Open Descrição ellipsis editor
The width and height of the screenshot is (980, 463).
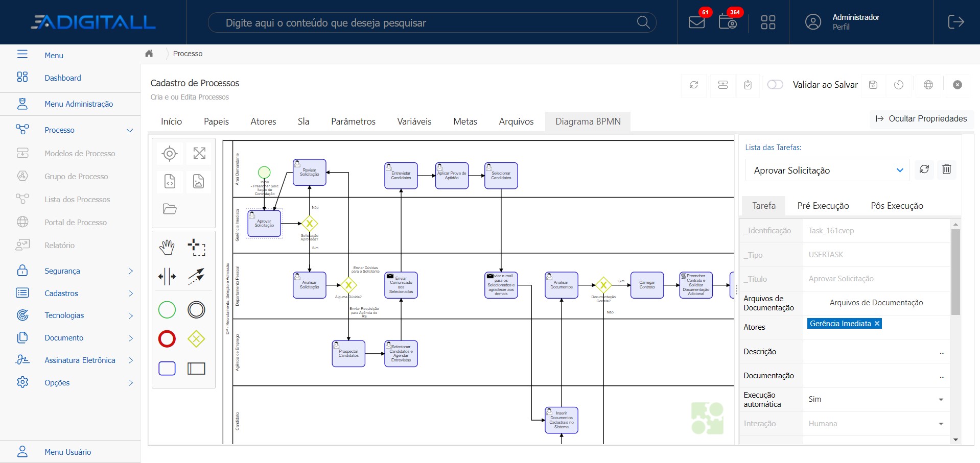click(x=942, y=352)
